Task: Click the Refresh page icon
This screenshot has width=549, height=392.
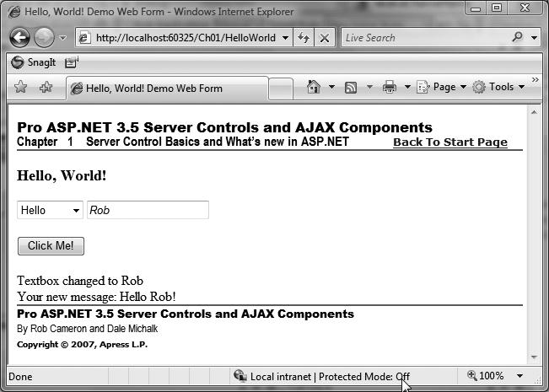Action: pyautogui.click(x=304, y=37)
